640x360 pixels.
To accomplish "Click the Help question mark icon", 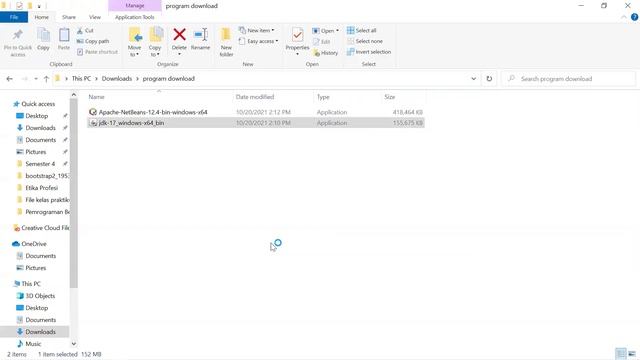I will [634, 17].
